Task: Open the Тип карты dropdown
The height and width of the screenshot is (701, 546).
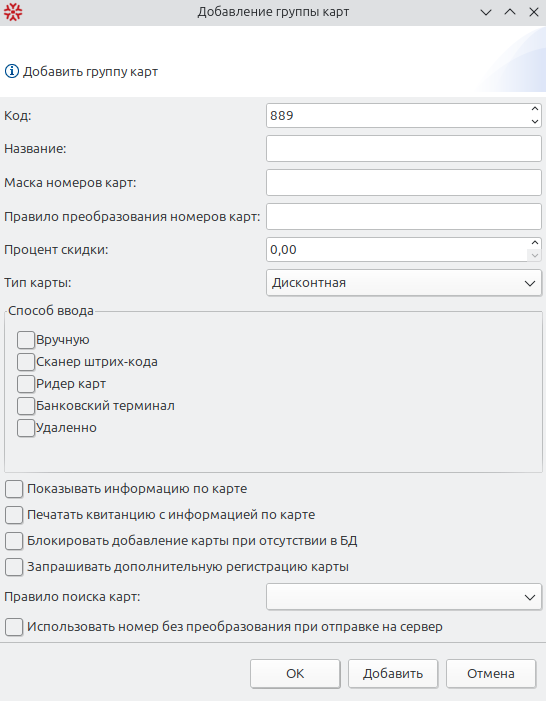Action: [x=404, y=283]
